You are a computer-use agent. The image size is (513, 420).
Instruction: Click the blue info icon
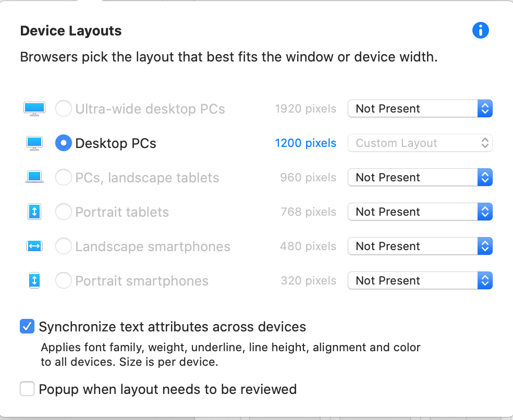click(x=480, y=30)
